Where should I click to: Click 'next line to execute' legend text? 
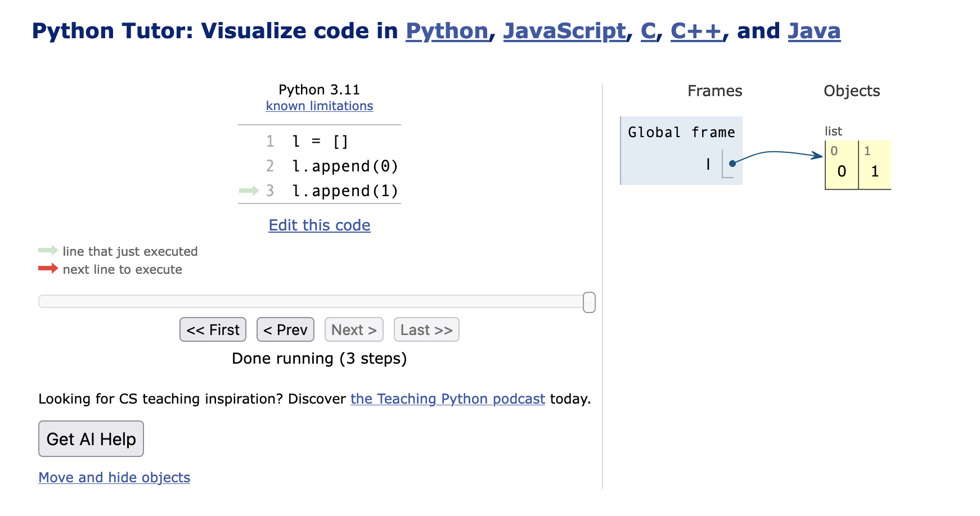tap(123, 269)
